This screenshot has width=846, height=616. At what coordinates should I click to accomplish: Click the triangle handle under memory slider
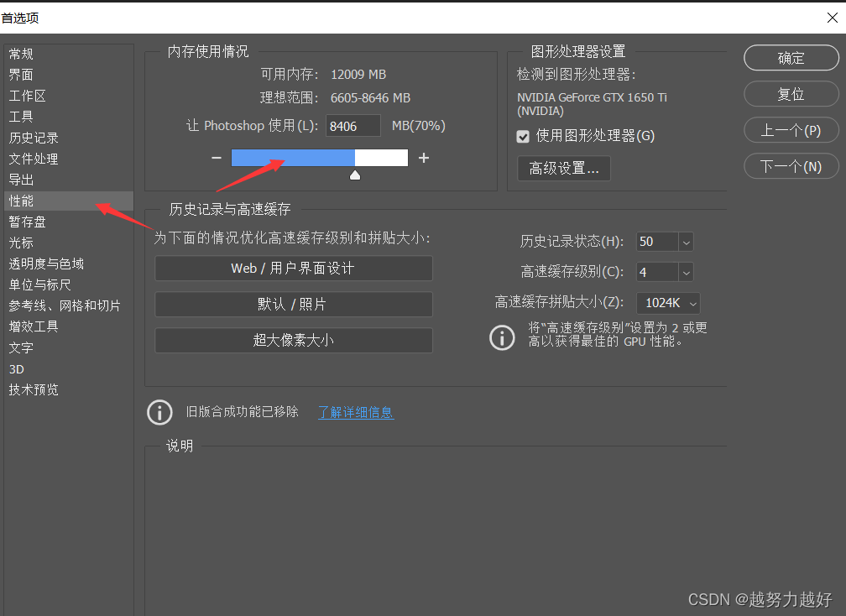pyautogui.click(x=355, y=175)
